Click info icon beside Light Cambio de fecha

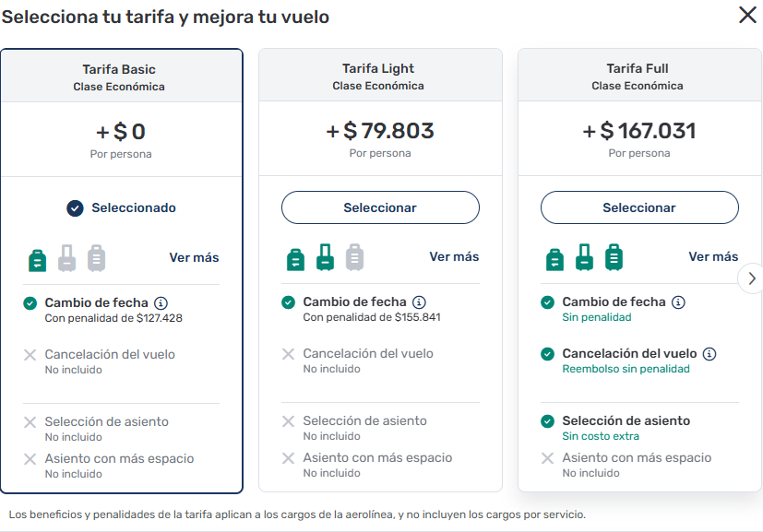[419, 302]
